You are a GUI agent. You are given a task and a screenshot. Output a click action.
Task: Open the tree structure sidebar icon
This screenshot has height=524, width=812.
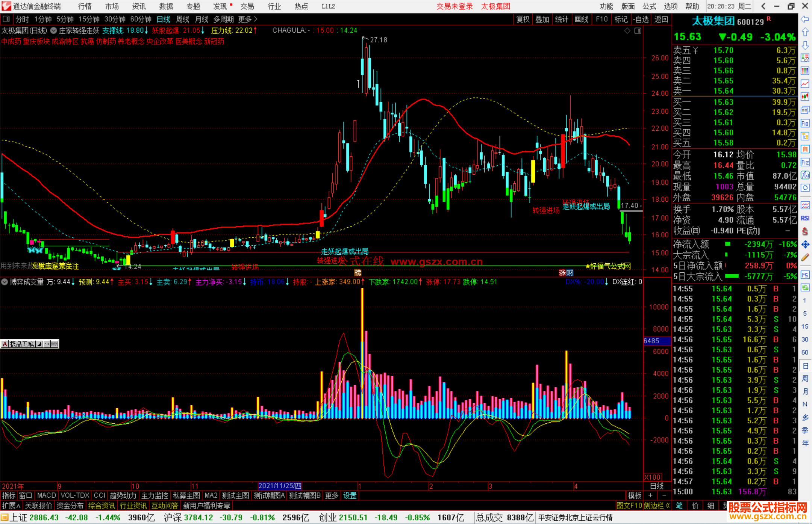coord(805,136)
